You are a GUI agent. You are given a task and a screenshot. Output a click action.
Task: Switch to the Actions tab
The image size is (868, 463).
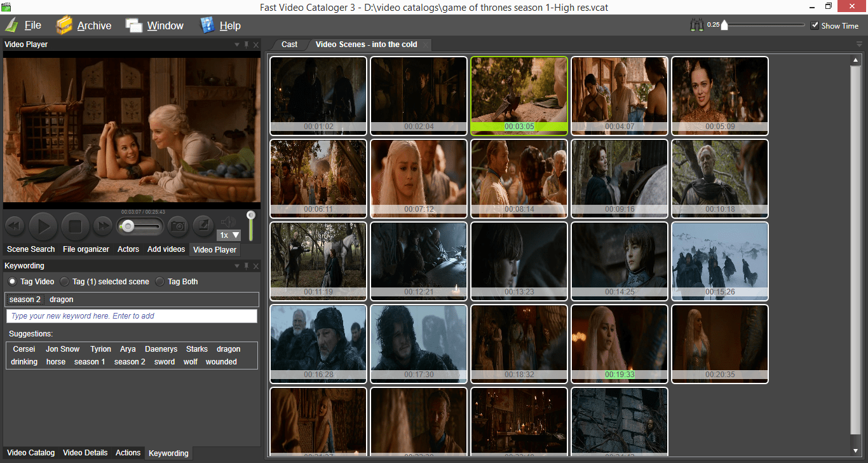[x=128, y=453]
